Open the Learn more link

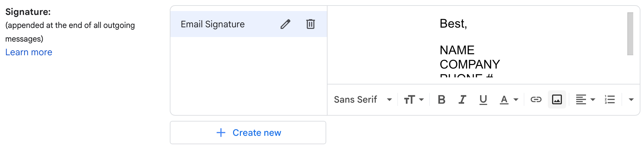coord(29,52)
